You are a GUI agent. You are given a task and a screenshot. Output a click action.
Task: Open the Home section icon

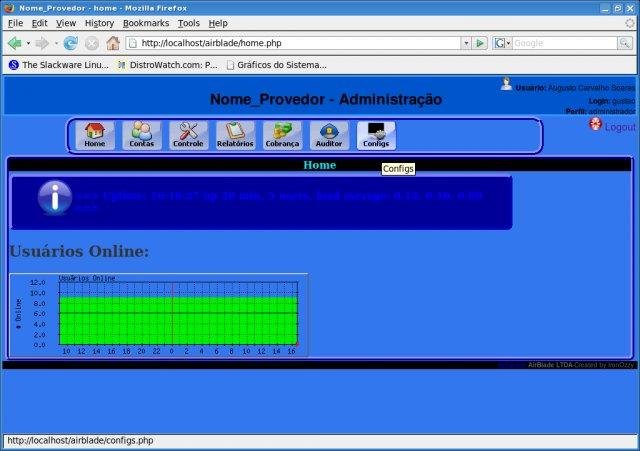pos(95,136)
